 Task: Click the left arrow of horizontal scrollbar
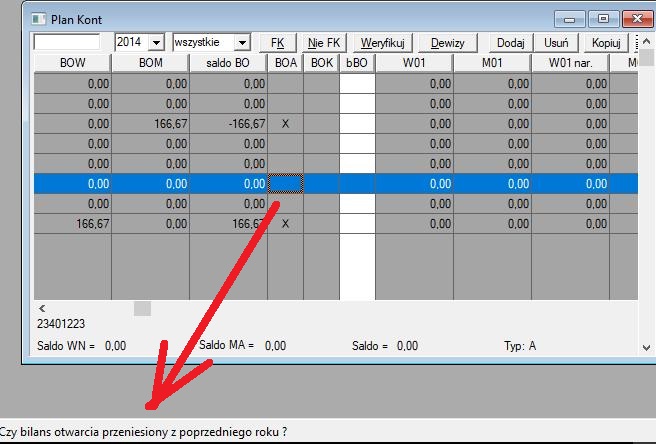(x=42, y=309)
